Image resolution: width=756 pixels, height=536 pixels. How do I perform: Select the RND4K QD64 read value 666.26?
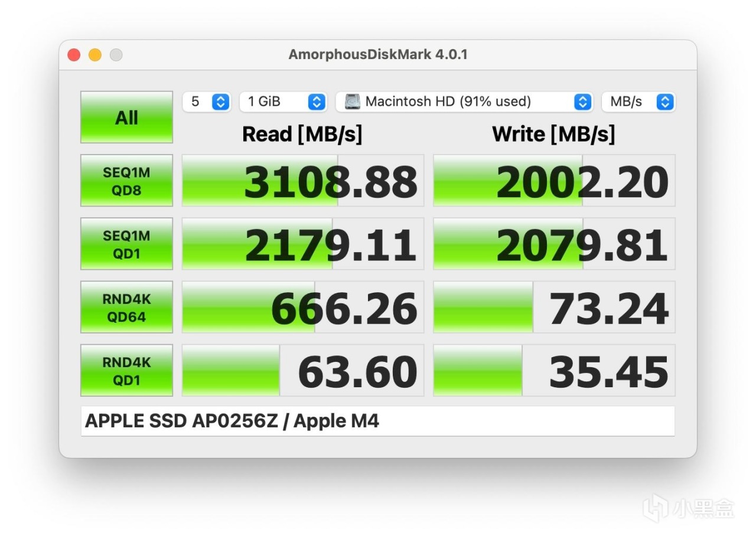(x=303, y=307)
